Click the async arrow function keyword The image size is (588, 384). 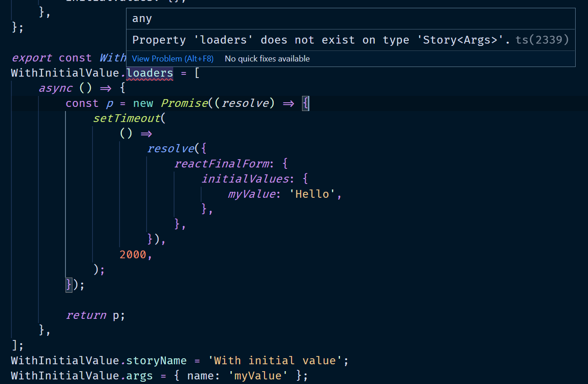[x=55, y=88]
